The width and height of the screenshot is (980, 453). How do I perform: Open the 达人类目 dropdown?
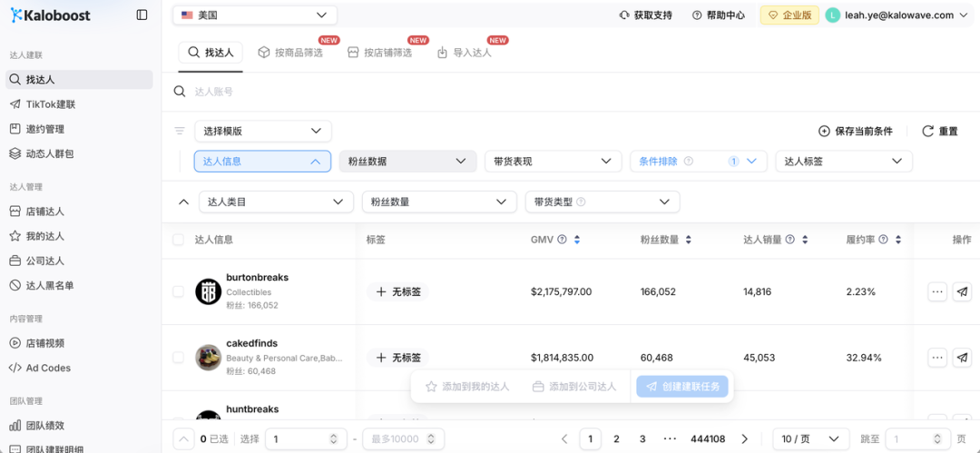(x=276, y=202)
